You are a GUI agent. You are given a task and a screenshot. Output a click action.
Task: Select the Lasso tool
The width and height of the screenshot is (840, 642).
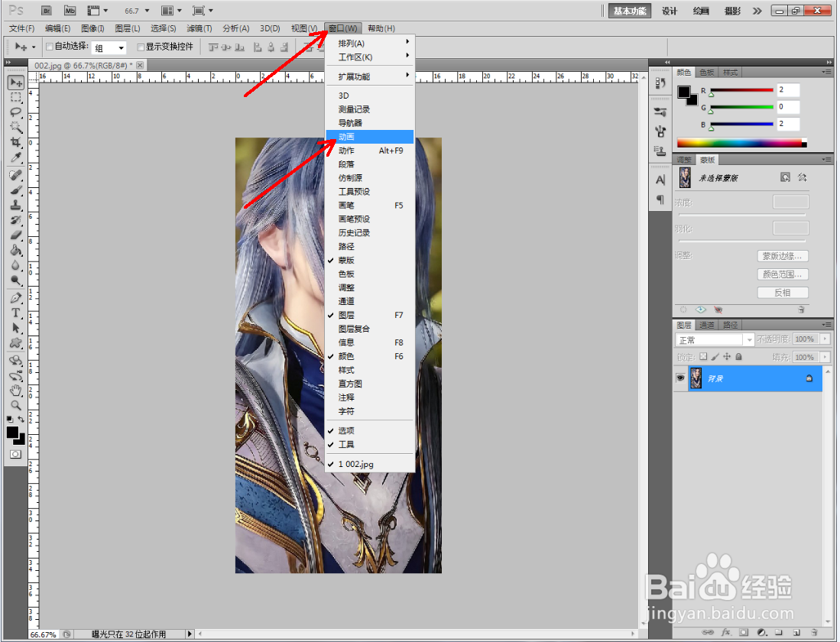click(x=15, y=112)
